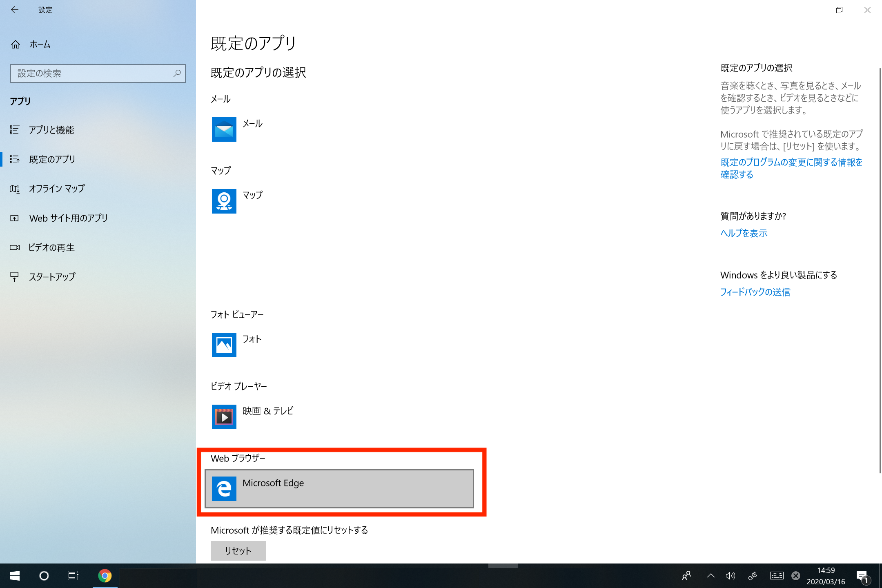Open Windows Start menu

tap(15, 576)
